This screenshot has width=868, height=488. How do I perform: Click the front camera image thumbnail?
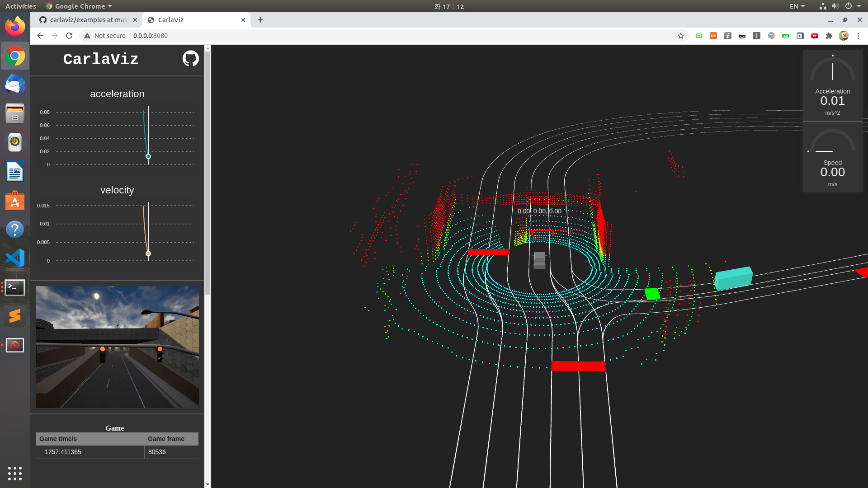tap(117, 347)
